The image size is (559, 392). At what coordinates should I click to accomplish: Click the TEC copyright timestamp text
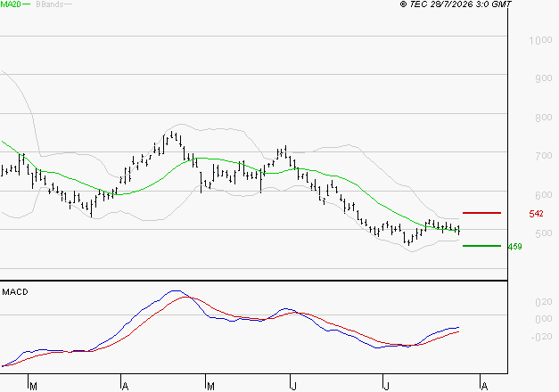pos(456,4)
